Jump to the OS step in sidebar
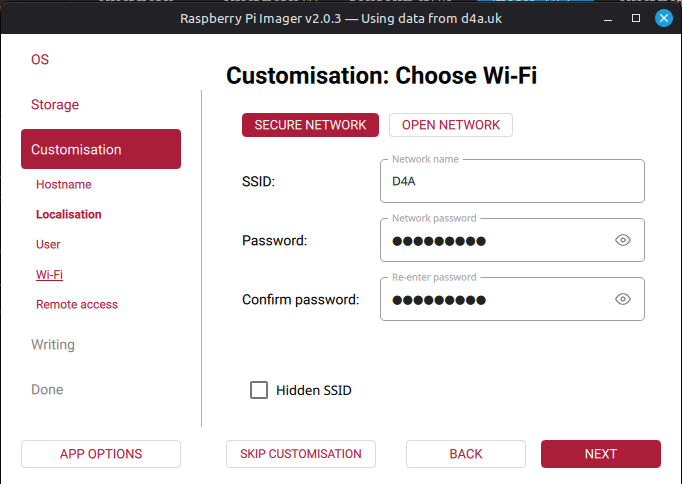 pyautogui.click(x=40, y=59)
